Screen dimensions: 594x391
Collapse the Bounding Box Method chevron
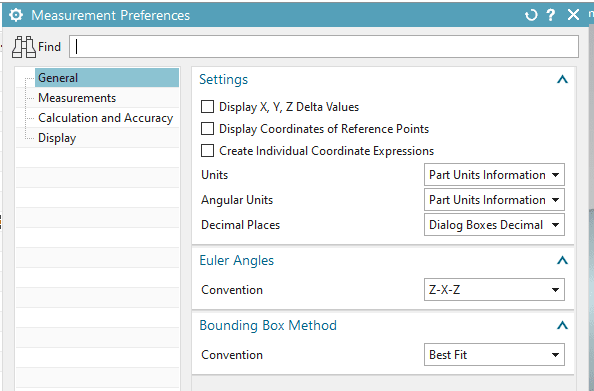coord(562,325)
